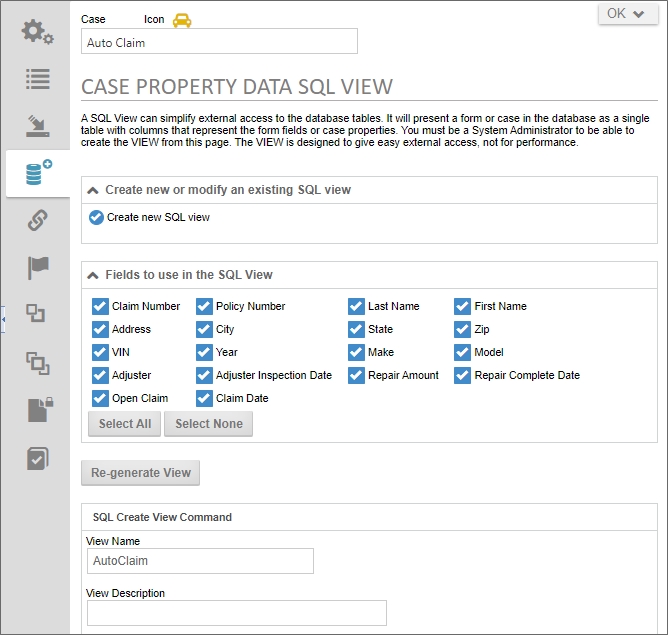The image size is (668, 635).
Task: Collapse the Create new or modify section
Action: 93,190
